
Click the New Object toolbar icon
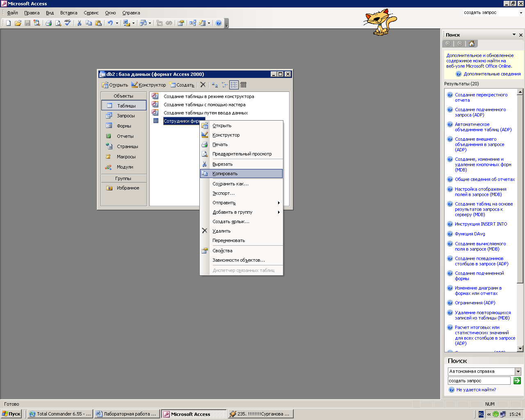(x=202, y=23)
